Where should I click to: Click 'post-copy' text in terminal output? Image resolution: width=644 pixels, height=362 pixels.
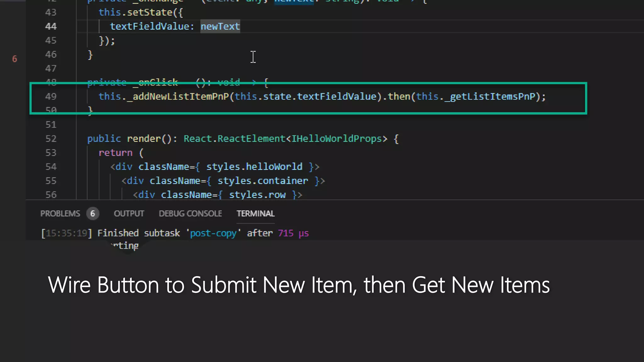click(x=213, y=233)
